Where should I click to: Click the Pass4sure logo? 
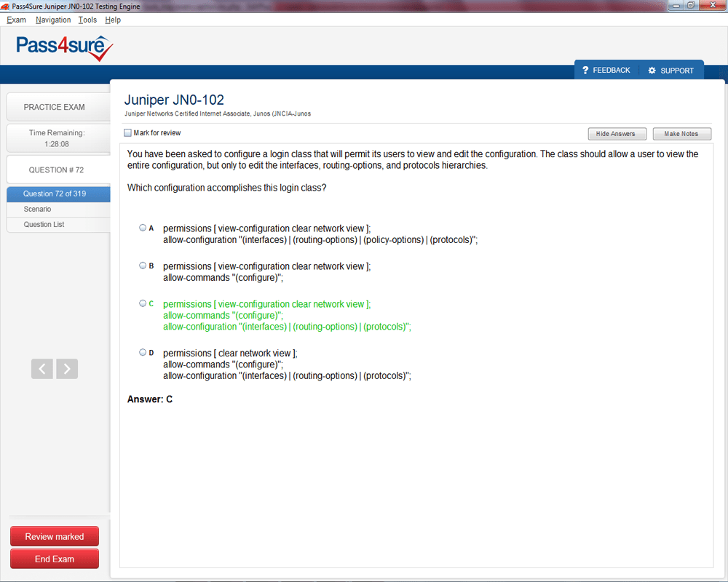[65, 47]
